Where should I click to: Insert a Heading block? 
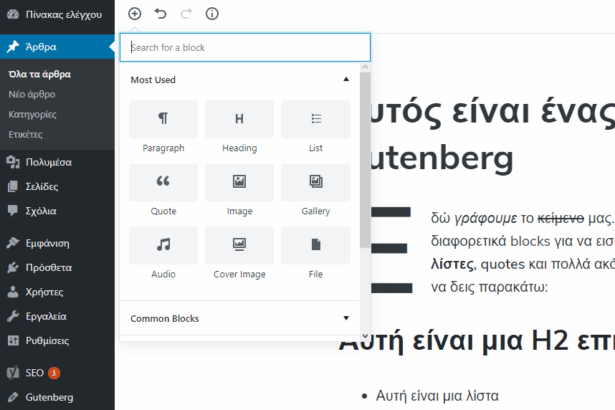coord(239,128)
